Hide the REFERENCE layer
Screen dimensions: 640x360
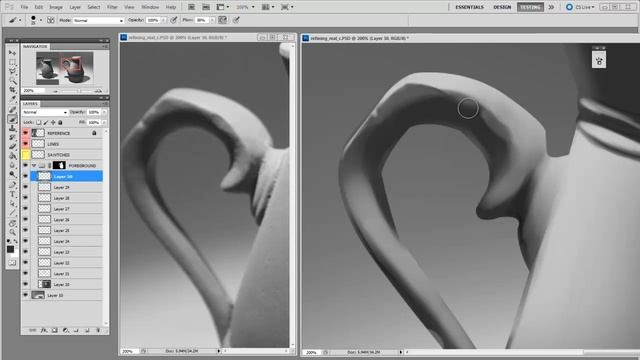click(26, 133)
